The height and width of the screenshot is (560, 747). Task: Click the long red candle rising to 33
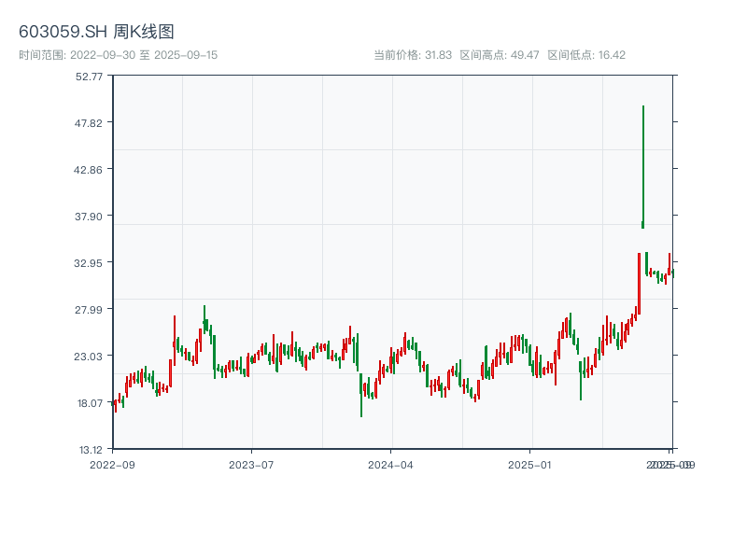pos(640,284)
